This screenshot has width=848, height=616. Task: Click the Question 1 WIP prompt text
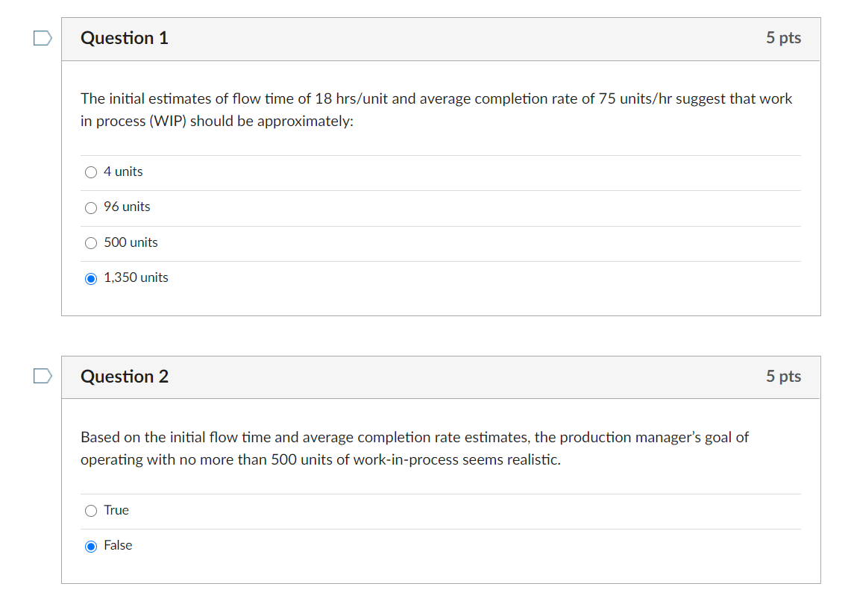coord(436,110)
